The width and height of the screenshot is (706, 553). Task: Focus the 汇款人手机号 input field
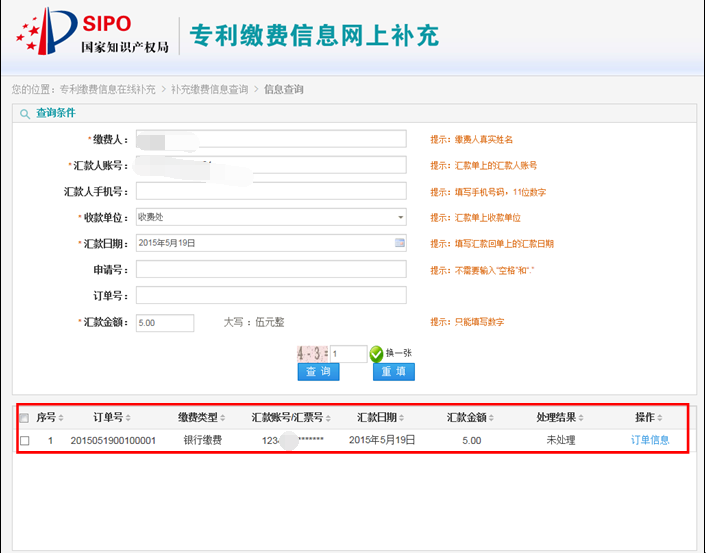tap(271, 191)
